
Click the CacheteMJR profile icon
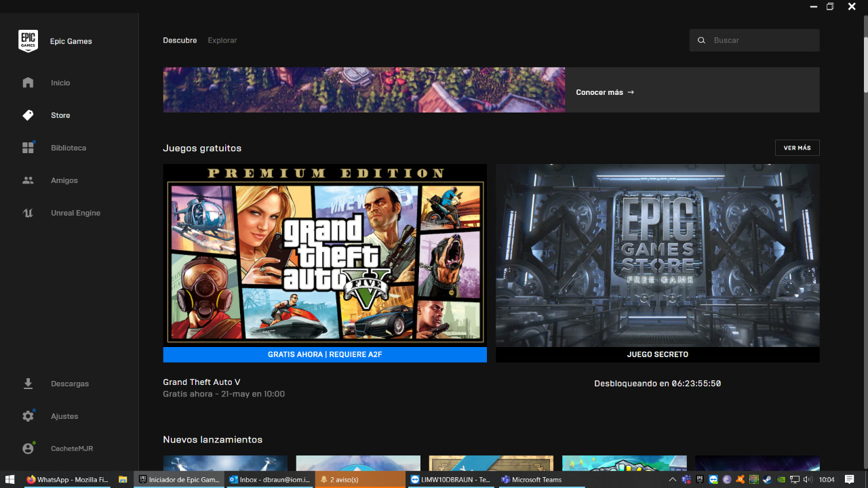tap(28, 449)
